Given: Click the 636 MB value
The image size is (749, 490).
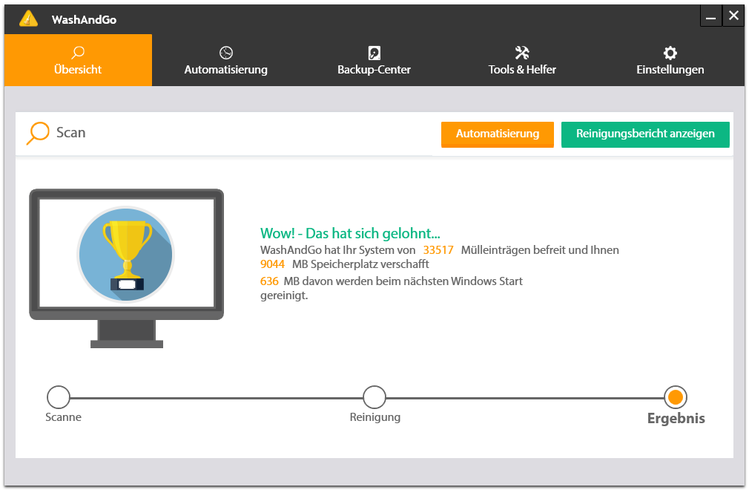Looking at the screenshot, I should (269, 281).
